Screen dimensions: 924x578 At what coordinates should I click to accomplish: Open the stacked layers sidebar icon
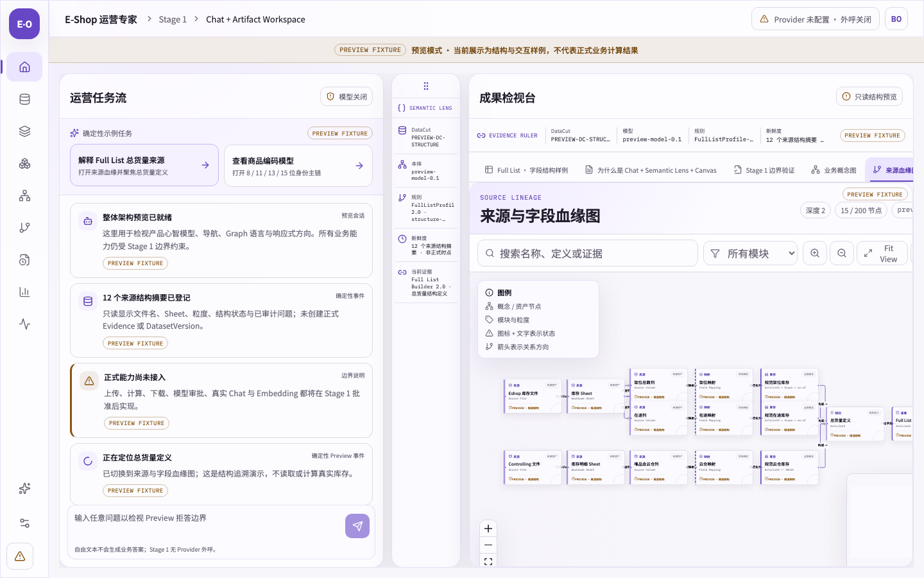point(24,131)
